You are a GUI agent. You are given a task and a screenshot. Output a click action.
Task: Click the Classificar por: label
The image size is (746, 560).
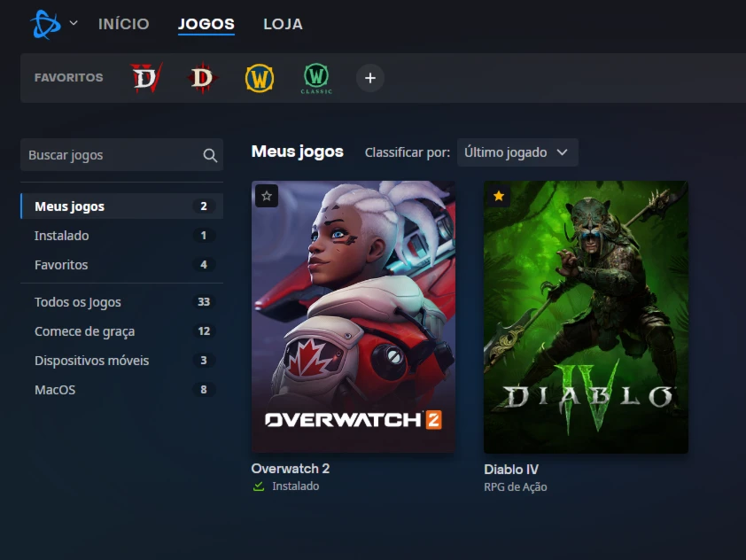click(408, 152)
